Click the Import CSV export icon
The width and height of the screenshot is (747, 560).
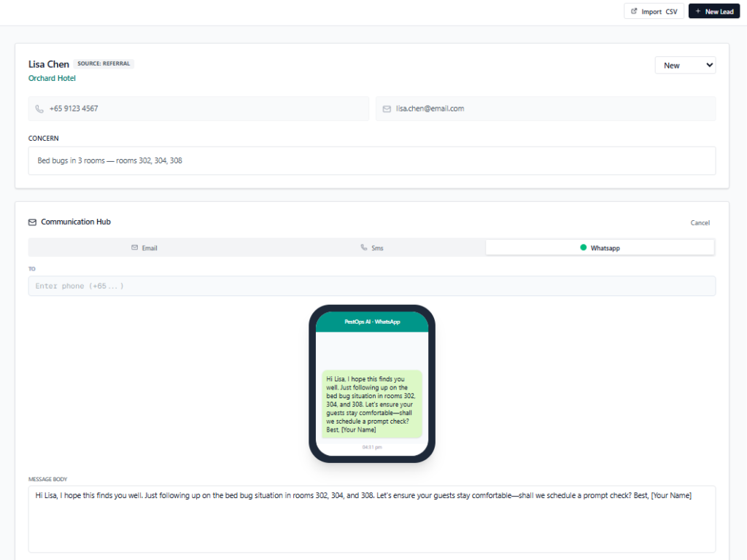click(635, 12)
